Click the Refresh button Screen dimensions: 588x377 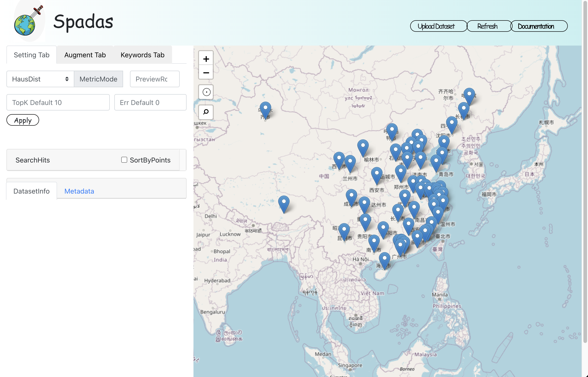click(x=487, y=26)
